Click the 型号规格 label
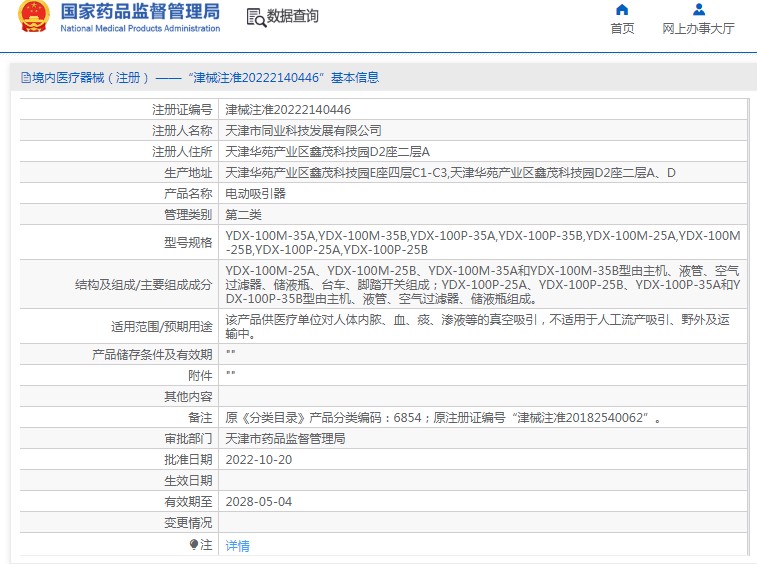 (x=188, y=242)
